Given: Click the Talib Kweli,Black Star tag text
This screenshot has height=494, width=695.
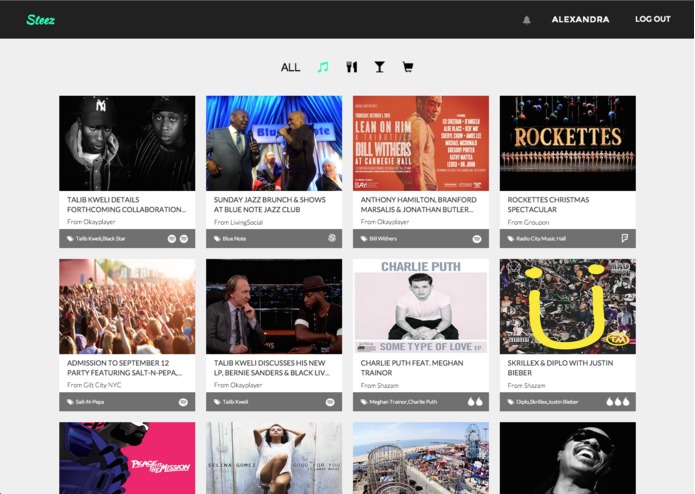Looking at the screenshot, I should (100, 239).
